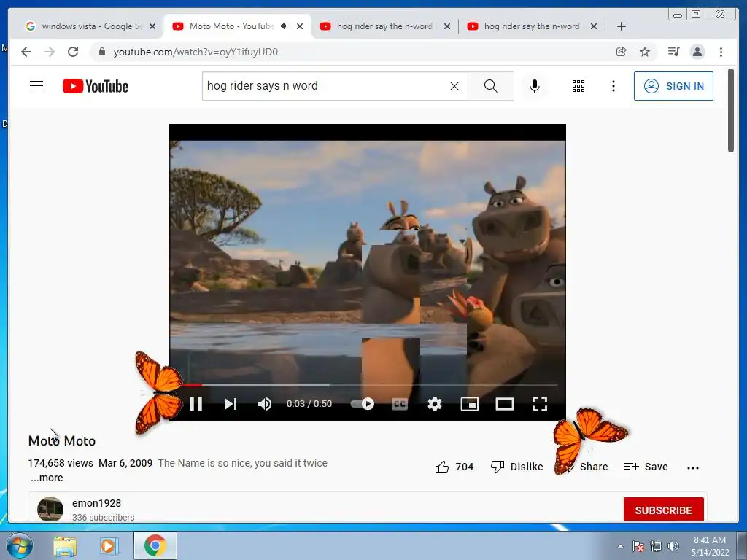Click the SIGN IN button
This screenshot has width=747, height=560.
[673, 86]
